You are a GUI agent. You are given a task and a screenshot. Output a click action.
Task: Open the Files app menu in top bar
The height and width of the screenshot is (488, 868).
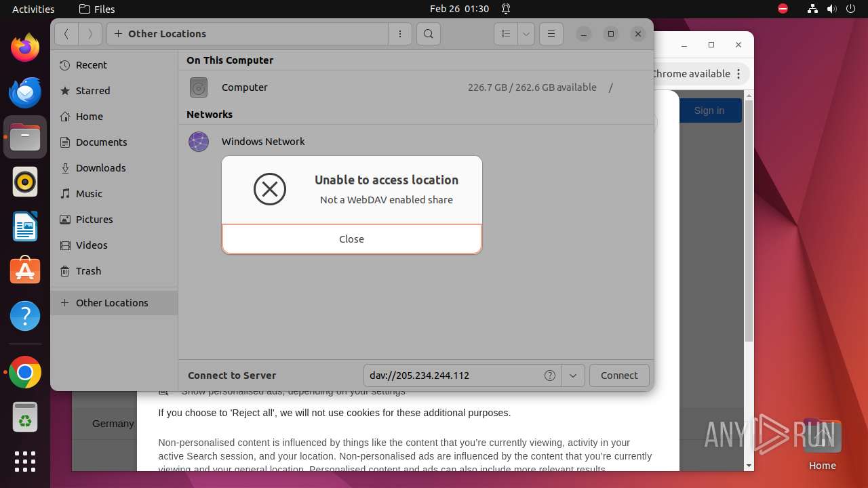[x=97, y=9]
